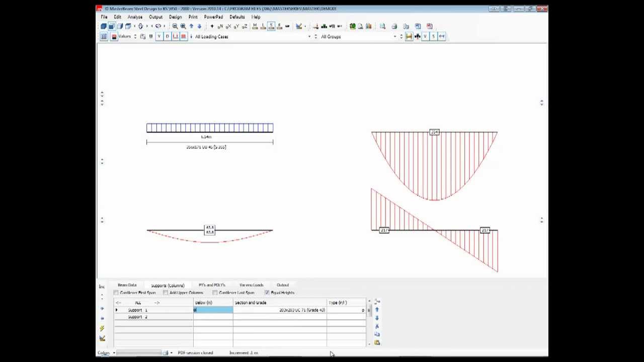Click the -> next button in table header
This screenshot has height=362, width=644.
[x=157, y=303]
